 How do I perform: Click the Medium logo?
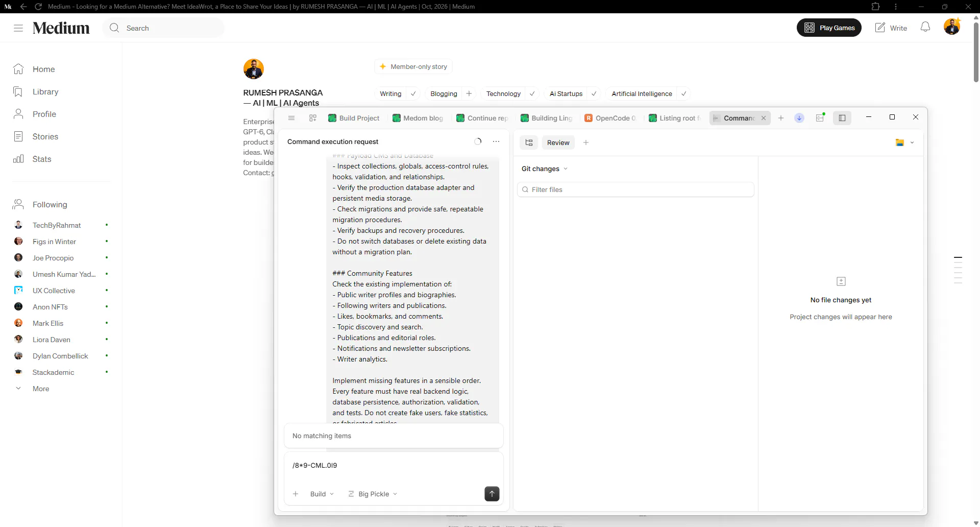click(61, 28)
